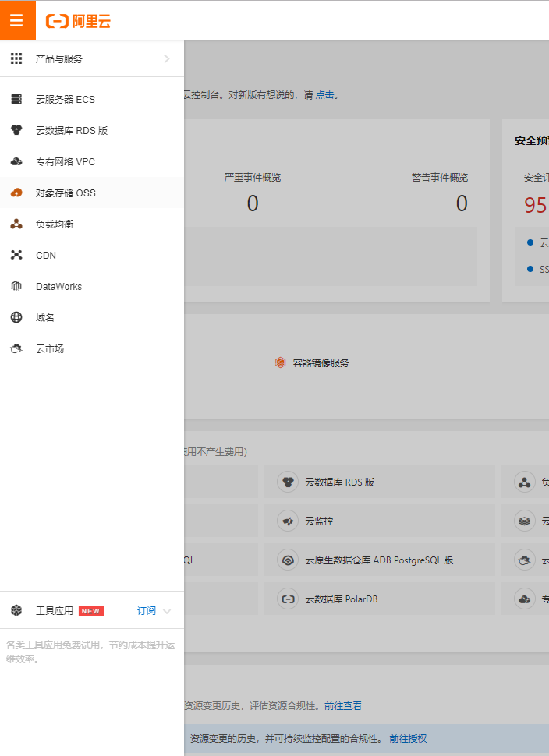549x756 pixels.
Task: Open 专有网络 VPC sidebar item
Action: pyautogui.click(x=92, y=161)
